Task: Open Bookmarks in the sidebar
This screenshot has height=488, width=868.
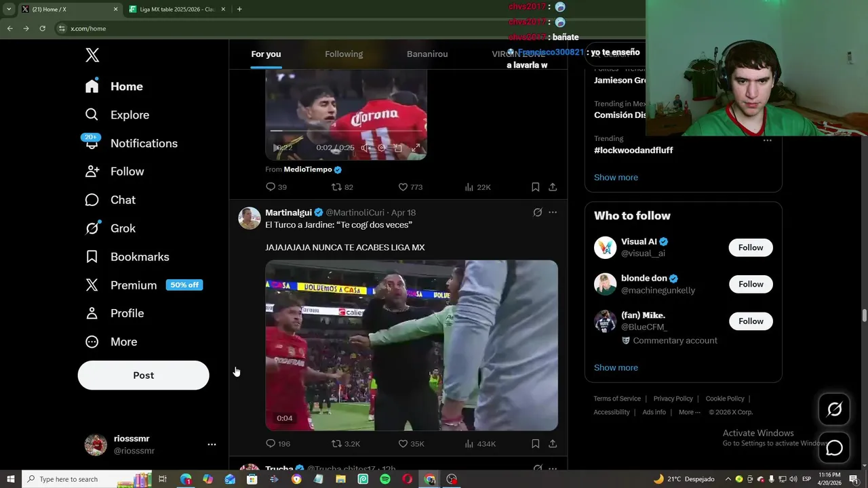Action: (127, 257)
